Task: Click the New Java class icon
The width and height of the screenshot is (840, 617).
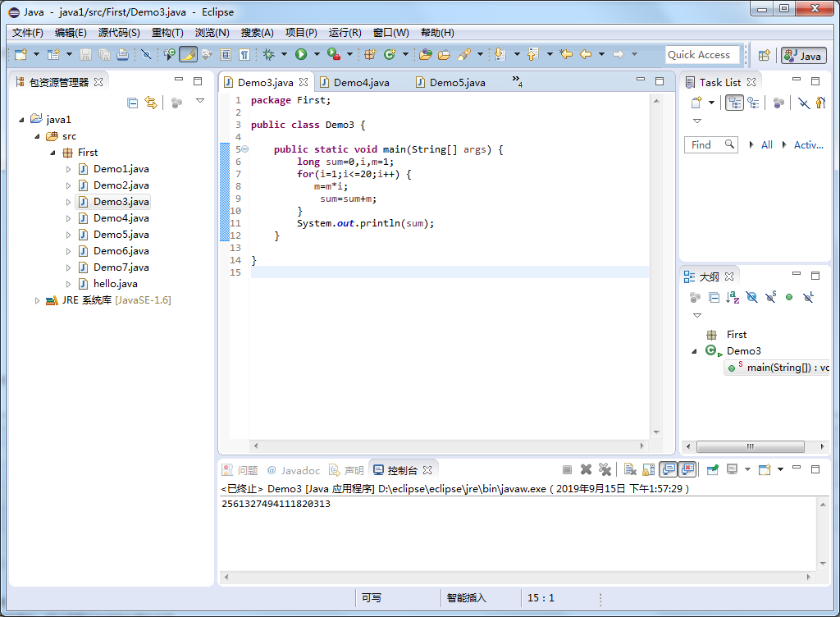Action: (x=390, y=54)
